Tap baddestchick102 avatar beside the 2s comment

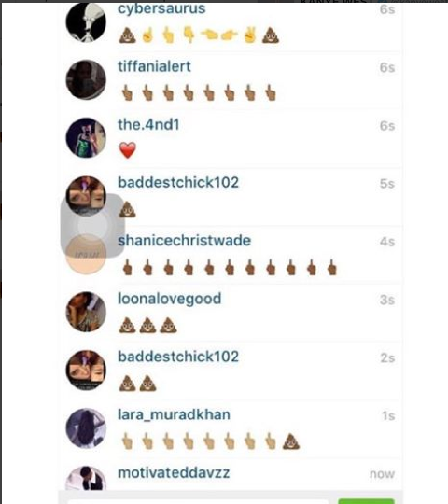(86, 370)
